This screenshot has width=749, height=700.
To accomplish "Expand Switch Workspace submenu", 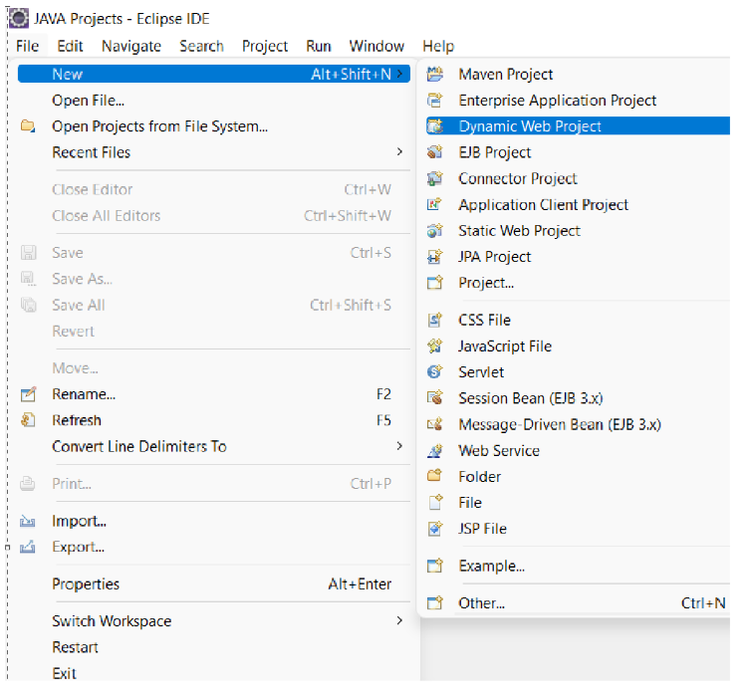I will click(x=399, y=620).
